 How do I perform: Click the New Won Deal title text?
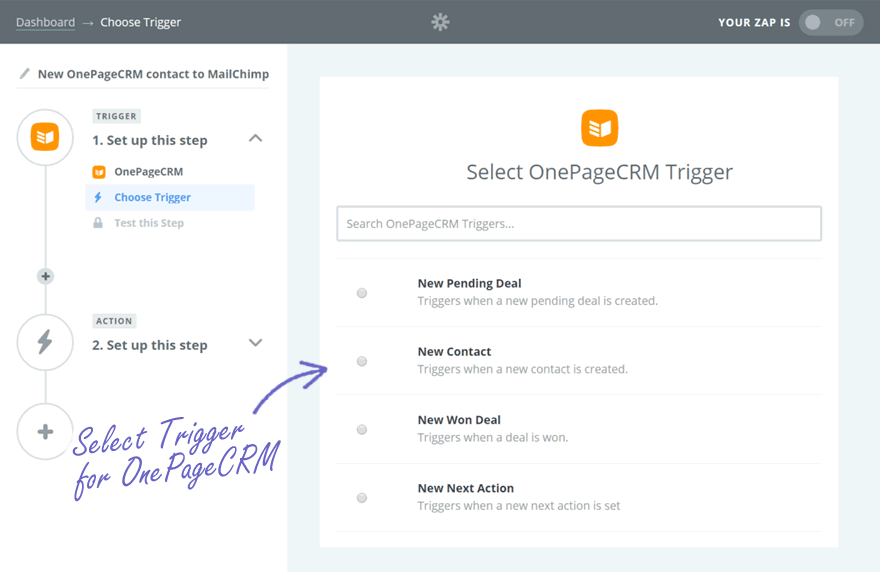point(459,420)
